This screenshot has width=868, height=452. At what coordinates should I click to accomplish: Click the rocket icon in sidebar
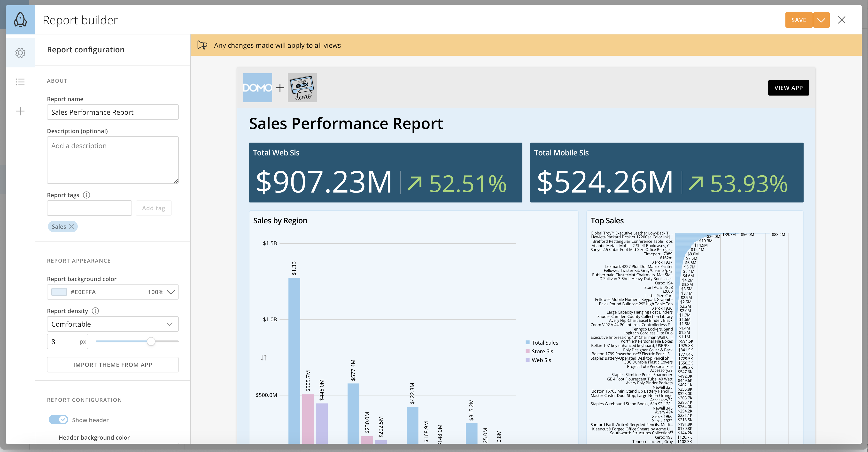[x=20, y=20]
